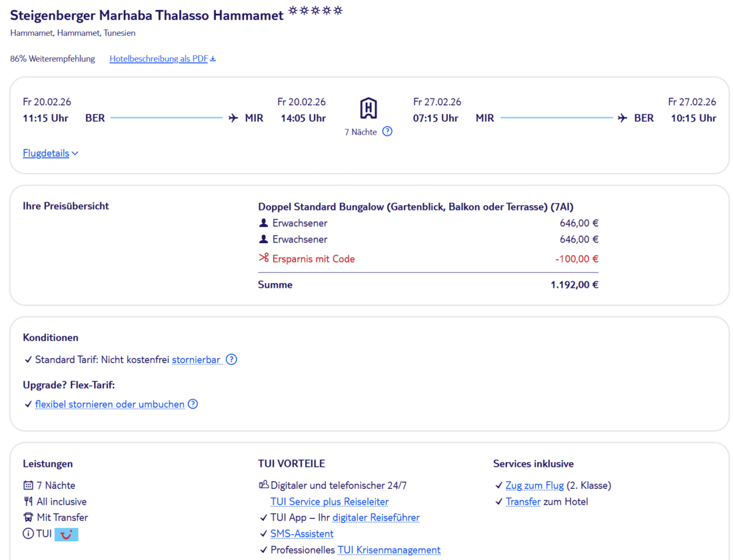Viewport: 733px width, 560px height.
Task: Open the TUI Krisenmanagement link
Action: [388, 550]
